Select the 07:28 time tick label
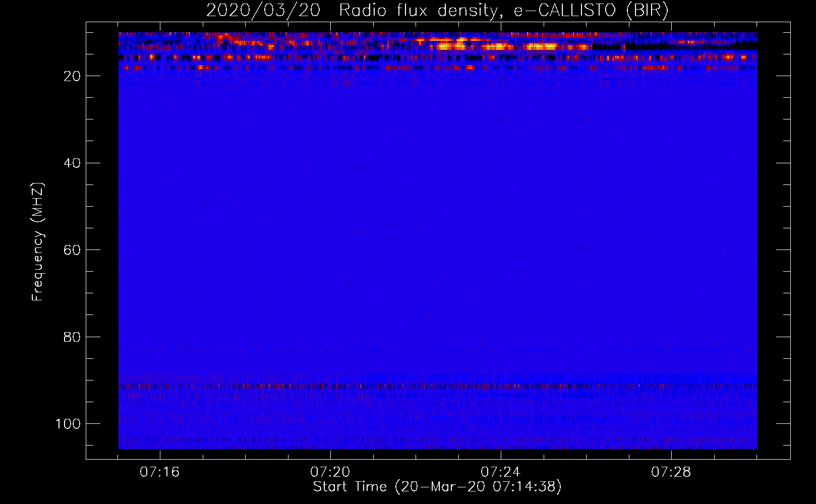Viewport: 816px width, 504px height. coord(671,472)
